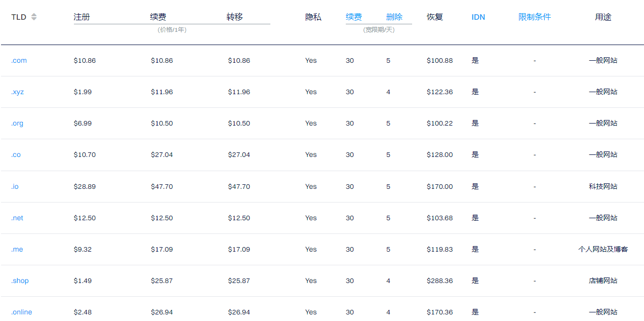Select the .net TLD link
This screenshot has width=644, height=321.
pyautogui.click(x=17, y=218)
